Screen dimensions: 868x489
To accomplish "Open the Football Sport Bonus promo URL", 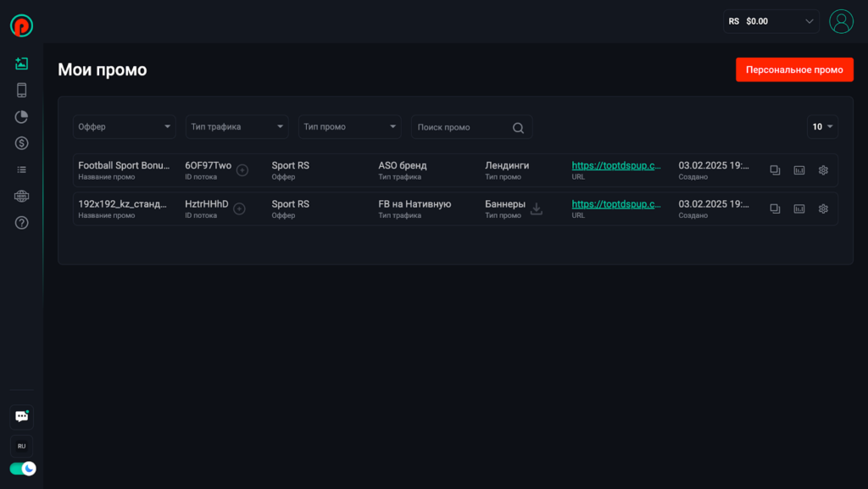I will [x=616, y=165].
